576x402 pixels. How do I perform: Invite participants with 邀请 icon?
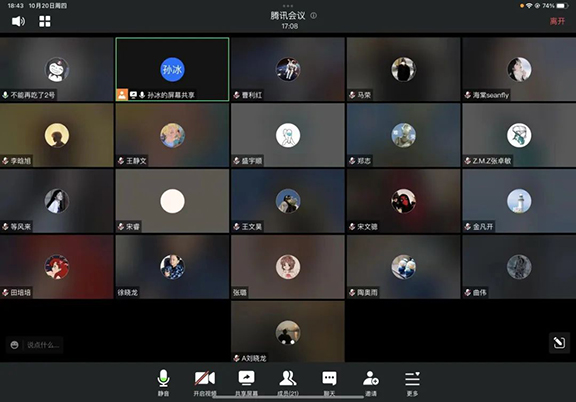point(371,383)
